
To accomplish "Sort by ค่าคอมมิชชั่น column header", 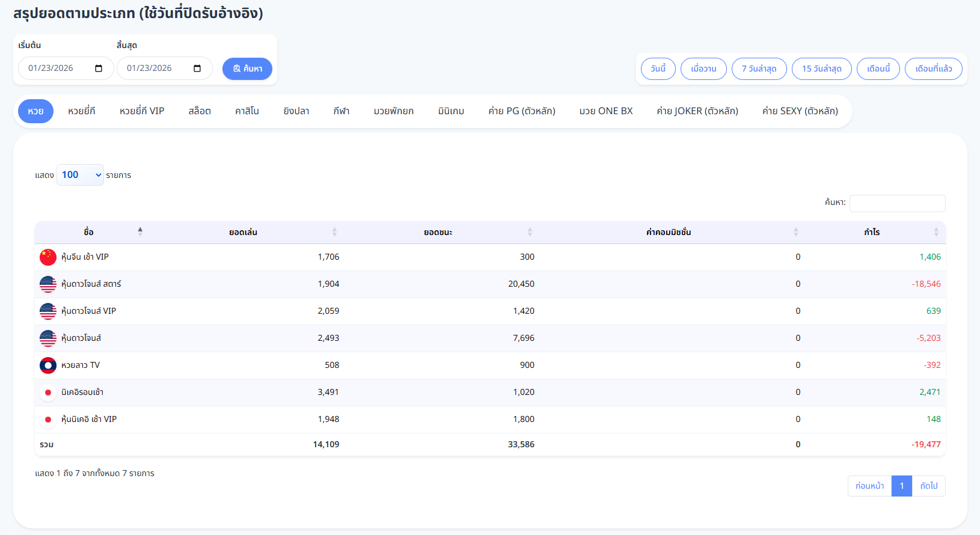I will pos(668,232).
